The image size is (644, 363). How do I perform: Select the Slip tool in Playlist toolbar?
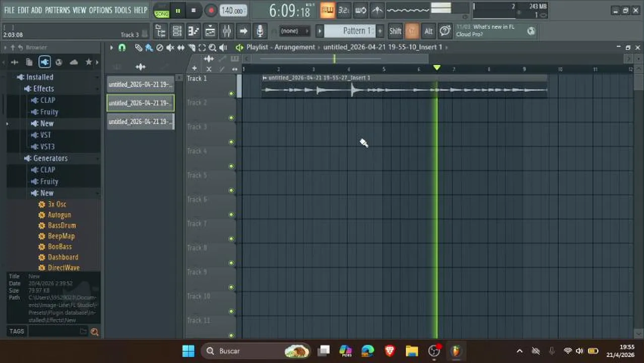tap(181, 47)
